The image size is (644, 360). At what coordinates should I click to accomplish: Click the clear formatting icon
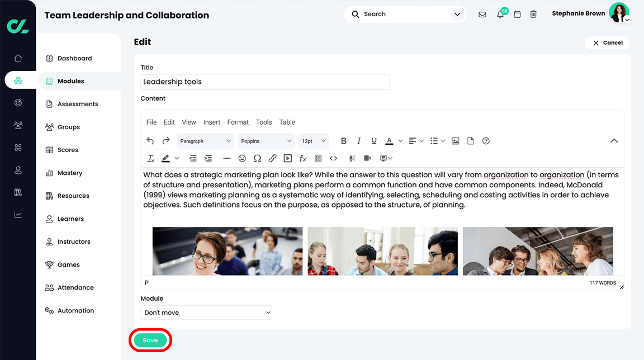pyautogui.click(x=151, y=158)
